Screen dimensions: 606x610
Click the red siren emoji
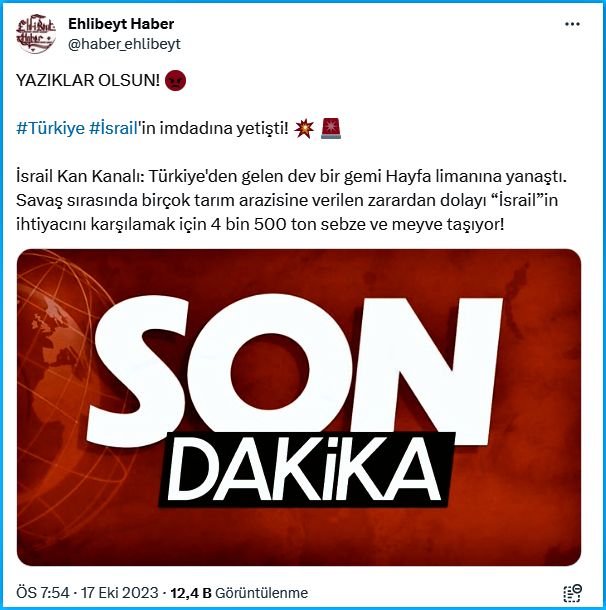pos(331,128)
